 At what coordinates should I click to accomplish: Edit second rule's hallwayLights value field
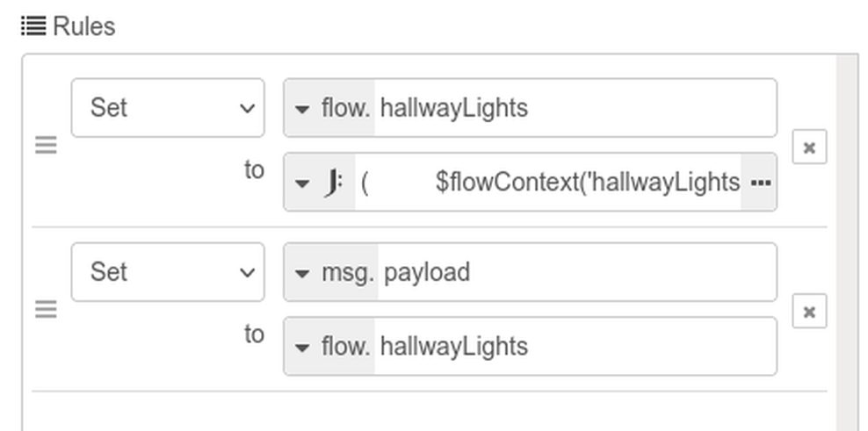575,347
